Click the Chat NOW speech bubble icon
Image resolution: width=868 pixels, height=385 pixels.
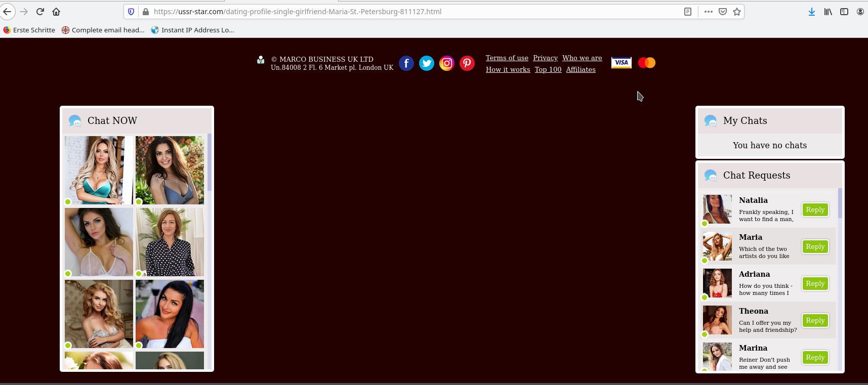pos(75,120)
